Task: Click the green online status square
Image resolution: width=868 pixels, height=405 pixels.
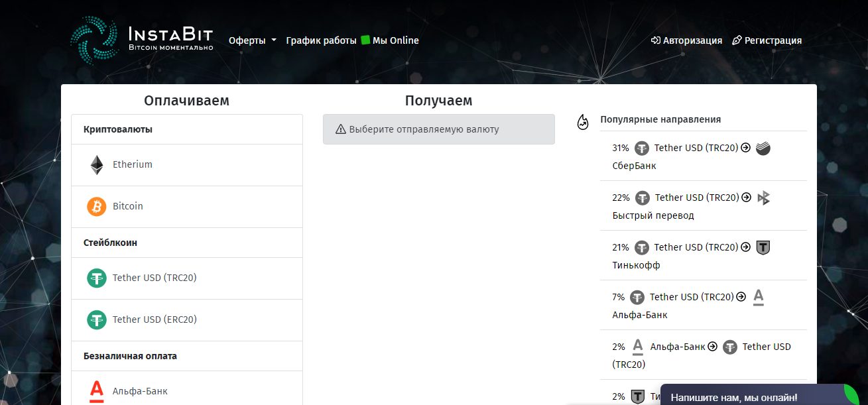Action: tap(365, 40)
